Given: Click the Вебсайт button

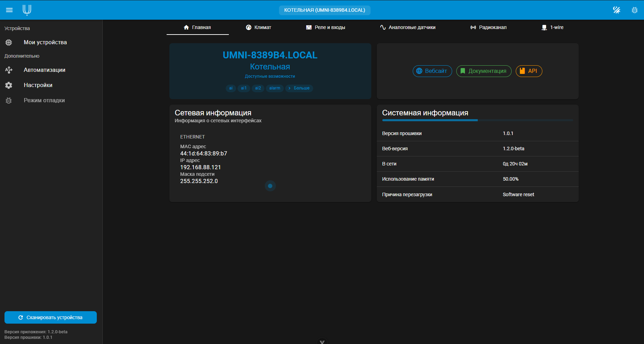Looking at the screenshot, I should (432, 71).
